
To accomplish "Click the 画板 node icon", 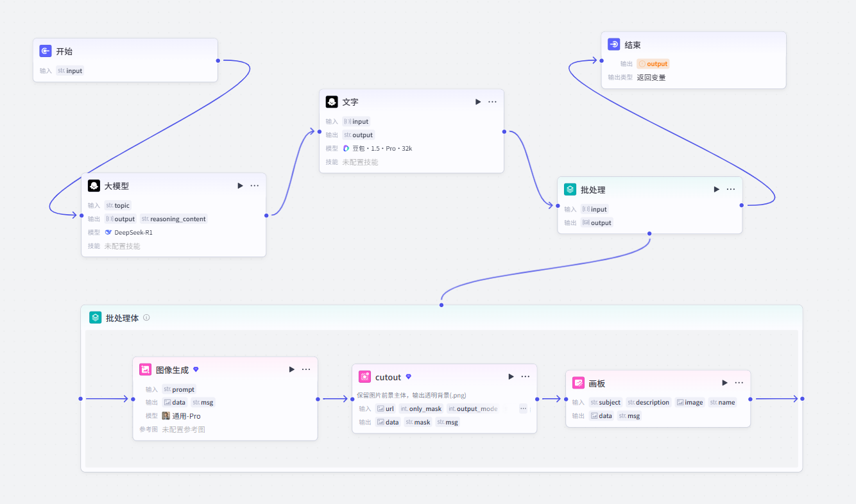I will pos(579,383).
